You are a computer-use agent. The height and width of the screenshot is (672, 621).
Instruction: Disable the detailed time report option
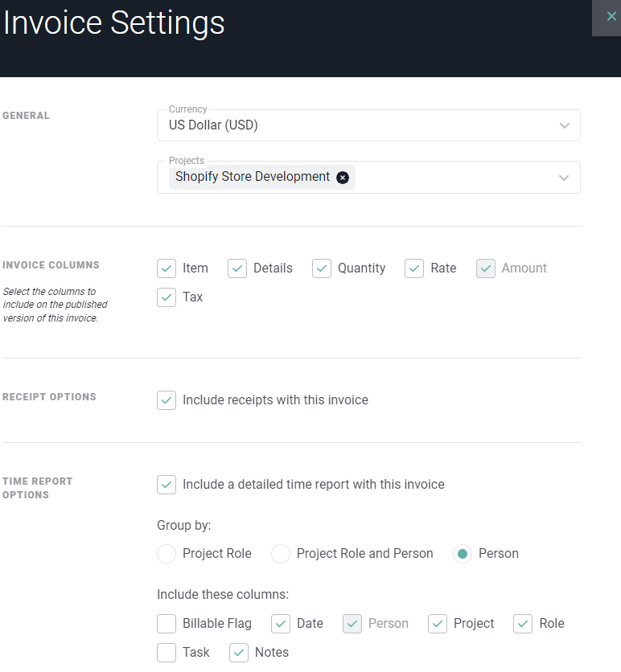[167, 485]
